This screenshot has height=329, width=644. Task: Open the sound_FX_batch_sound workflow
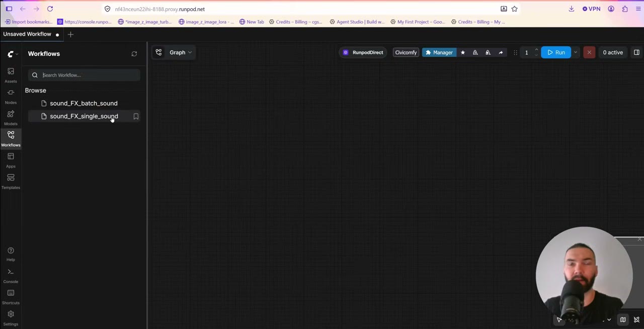coord(84,103)
